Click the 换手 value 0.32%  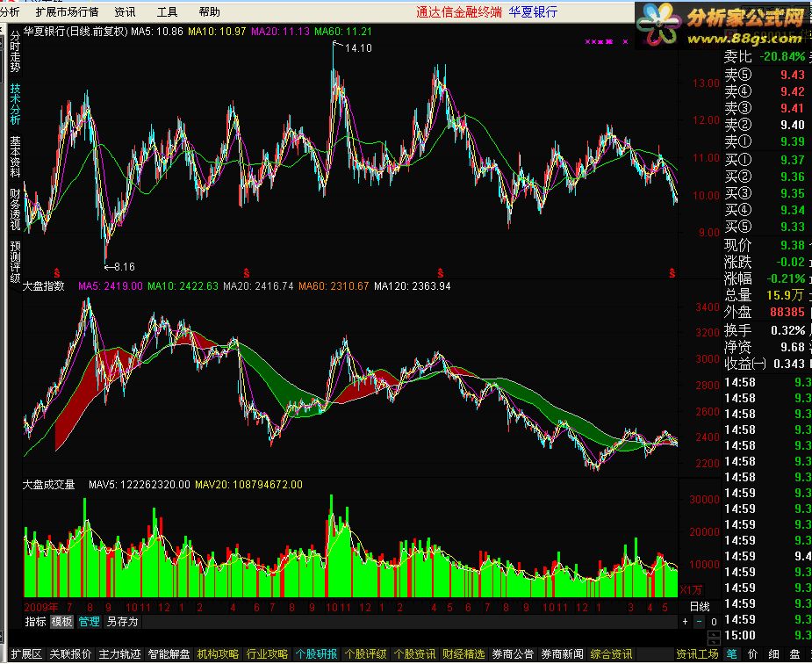787,330
